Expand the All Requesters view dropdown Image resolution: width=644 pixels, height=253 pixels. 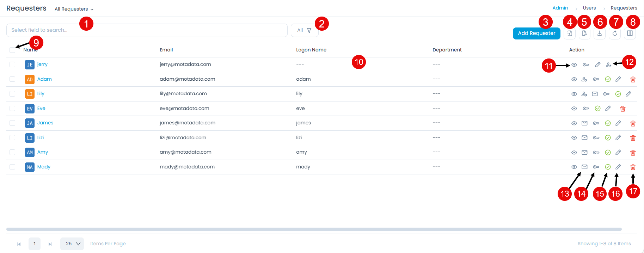74,9
